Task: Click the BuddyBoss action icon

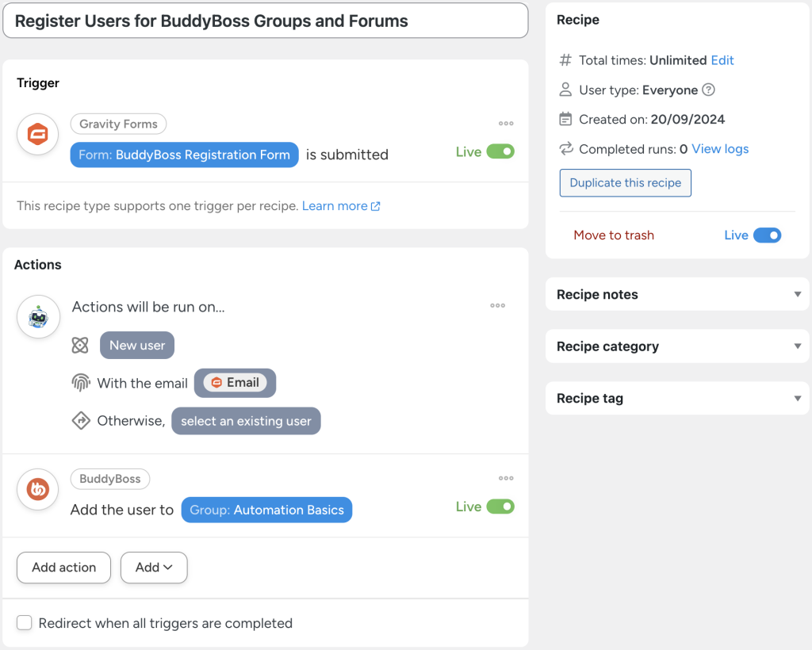Action: pyautogui.click(x=36, y=489)
